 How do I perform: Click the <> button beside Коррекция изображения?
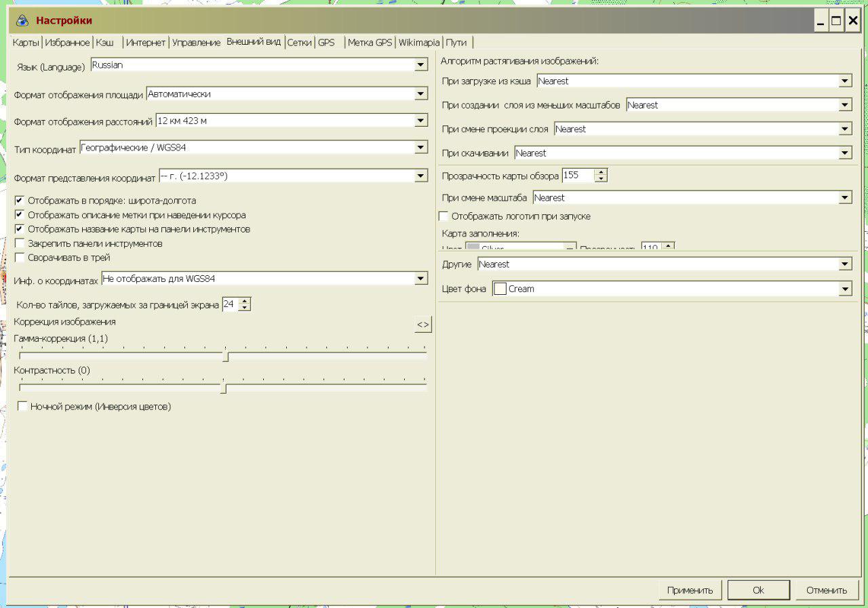[422, 325]
